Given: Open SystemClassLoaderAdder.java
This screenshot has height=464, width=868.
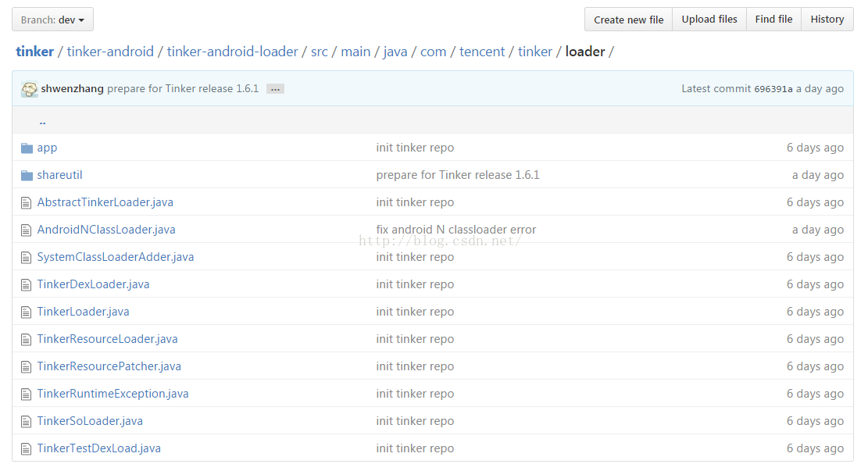Looking at the screenshot, I should pos(116,257).
